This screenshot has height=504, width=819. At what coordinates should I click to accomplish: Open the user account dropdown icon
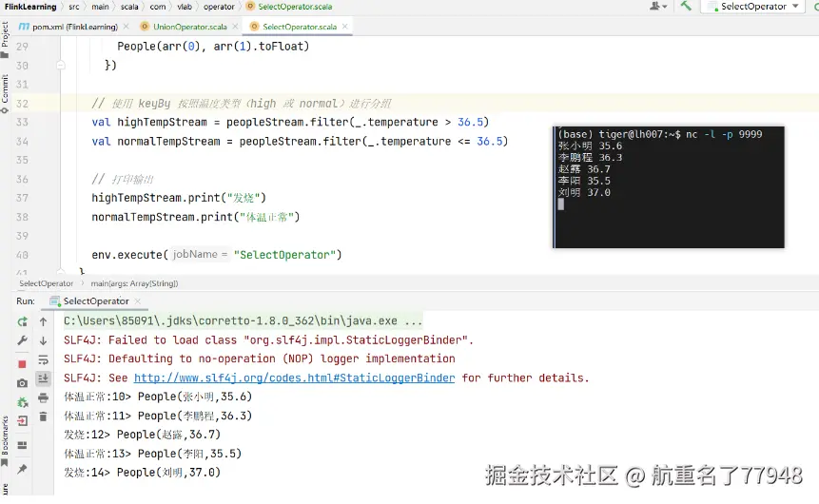pyautogui.click(x=658, y=7)
